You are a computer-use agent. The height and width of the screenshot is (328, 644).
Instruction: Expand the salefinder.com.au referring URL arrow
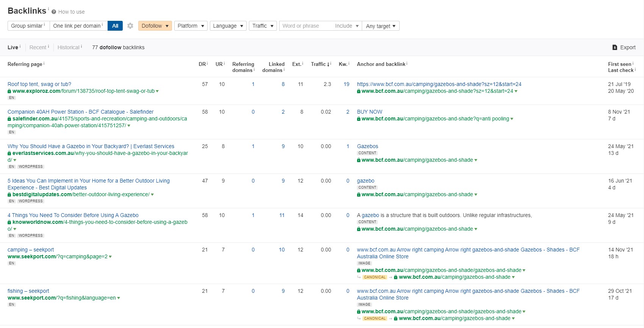point(129,126)
